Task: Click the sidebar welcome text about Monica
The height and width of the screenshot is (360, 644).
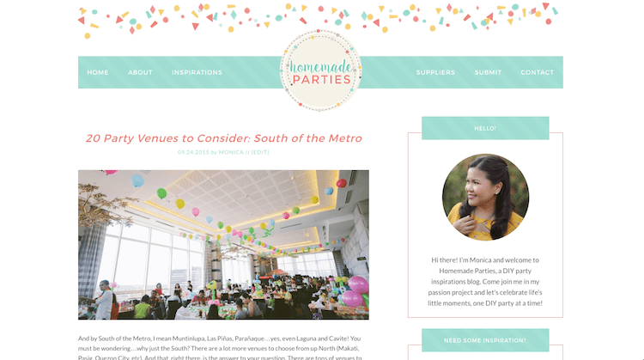Action: pyautogui.click(x=485, y=282)
